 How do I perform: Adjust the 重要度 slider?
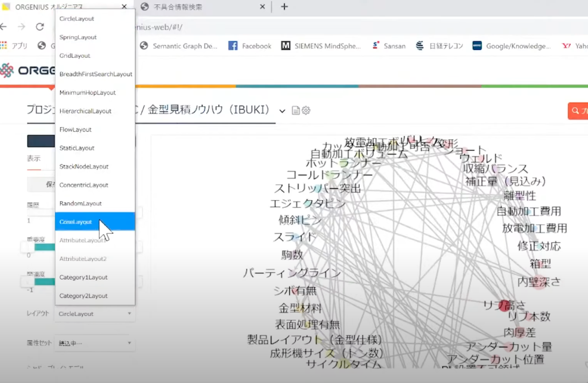point(45,247)
